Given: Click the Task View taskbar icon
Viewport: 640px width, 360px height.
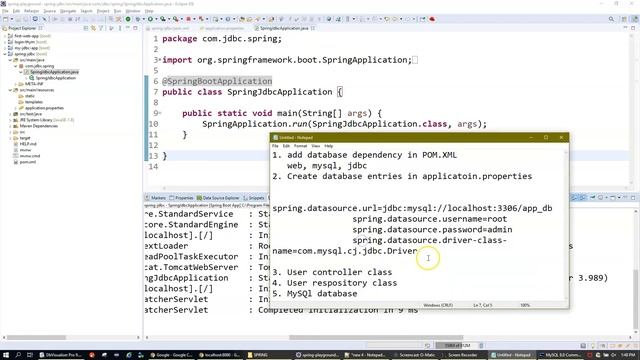Looking at the screenshot, I should [x=30, y=355].
